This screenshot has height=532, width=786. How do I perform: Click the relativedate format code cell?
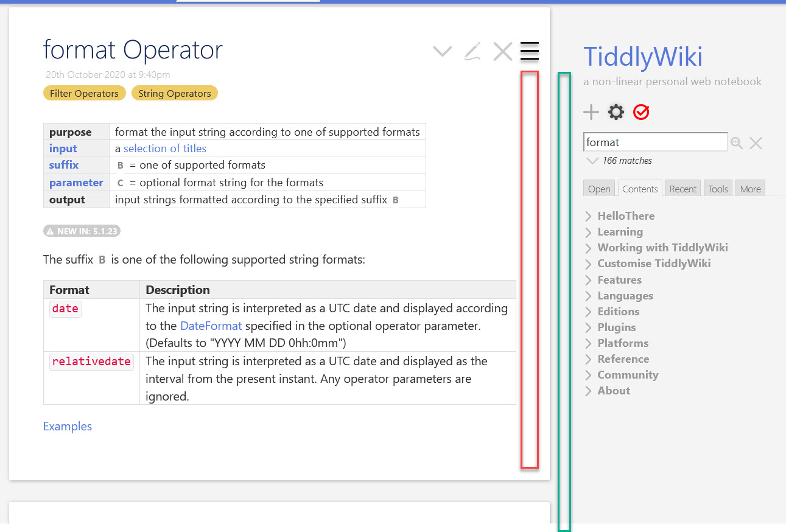[x=91, y=362]
